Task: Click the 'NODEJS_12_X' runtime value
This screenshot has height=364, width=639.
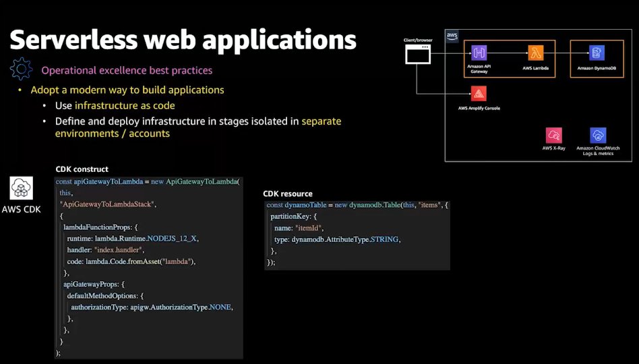Action: point(172,239)
